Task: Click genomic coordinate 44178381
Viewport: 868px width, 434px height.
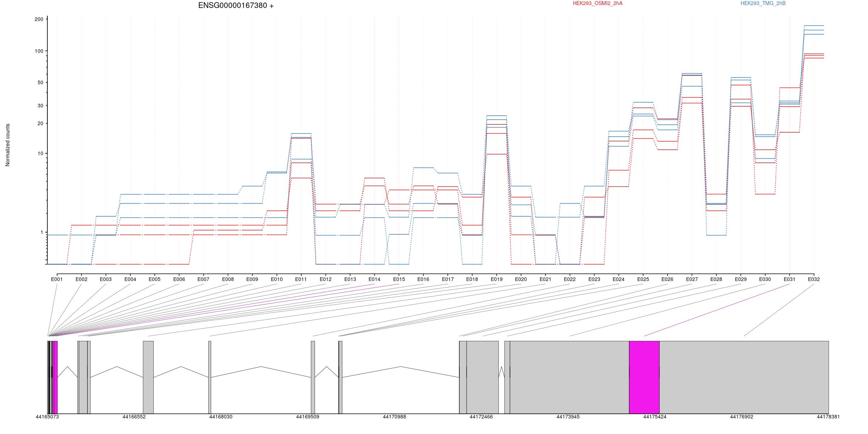Action: [828, 417]
